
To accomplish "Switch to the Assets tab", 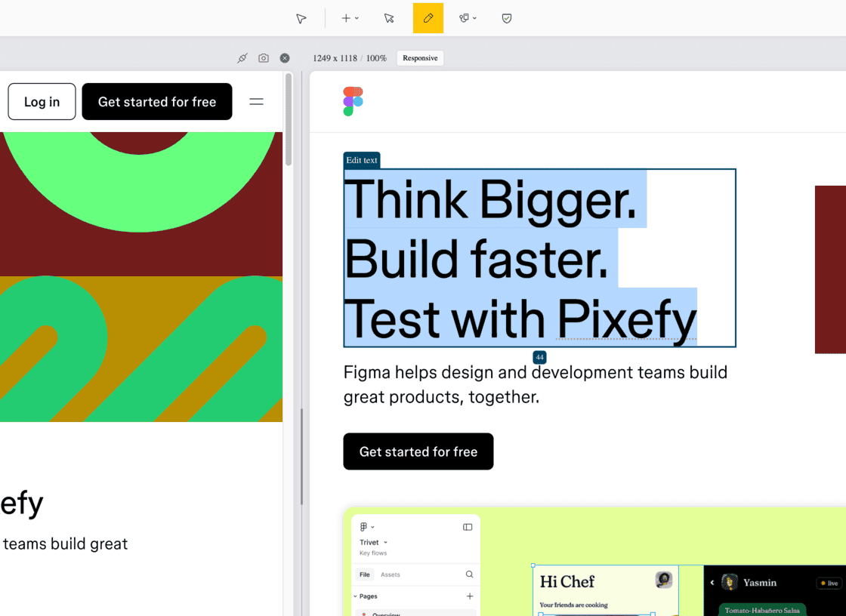I will (390, 574).
